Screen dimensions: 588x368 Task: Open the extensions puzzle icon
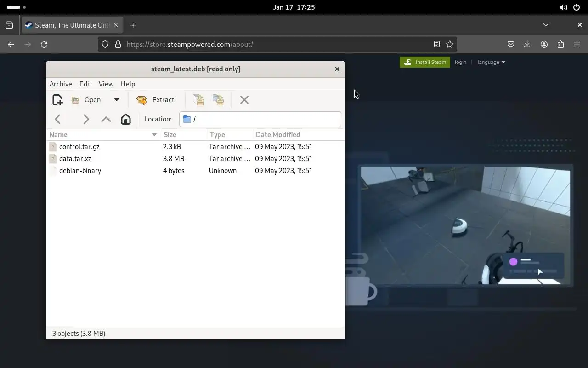(x=560, y=45)
